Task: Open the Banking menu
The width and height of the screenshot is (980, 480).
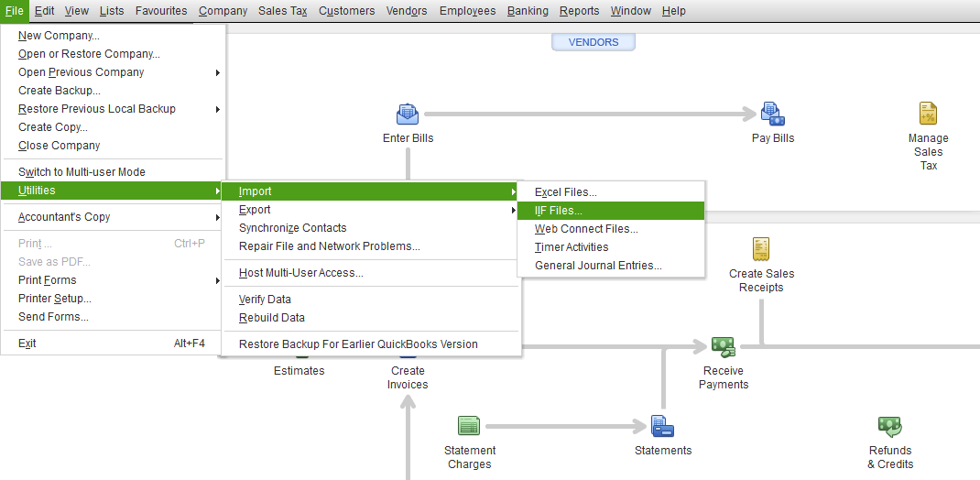Action: (x=528, y=11)
